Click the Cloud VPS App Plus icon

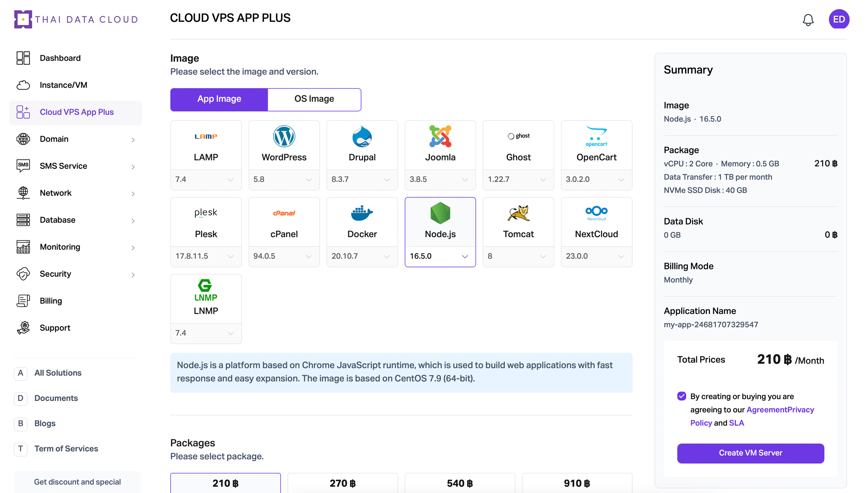tap(23, 112)
